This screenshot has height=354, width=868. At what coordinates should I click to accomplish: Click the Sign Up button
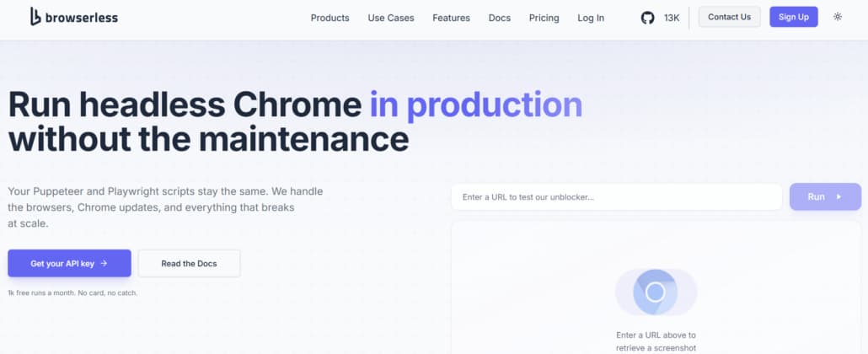pyautogui.click(x=793, y=17)
